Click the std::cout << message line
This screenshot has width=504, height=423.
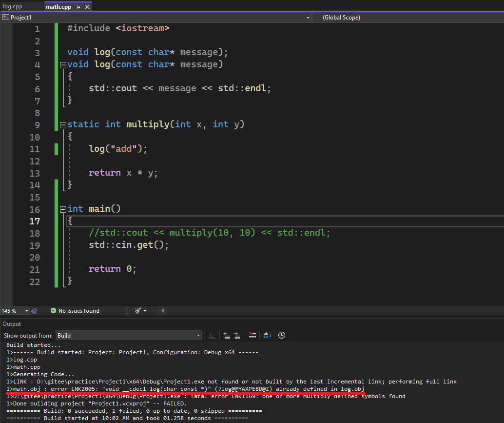pyautogui.click(x=180, y=88)
